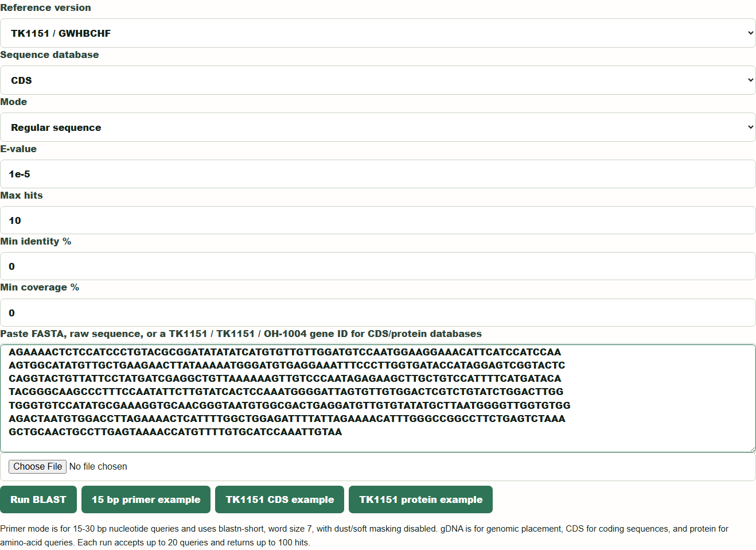Click the 'Reference version' label
This screenshot has height=550, width=756.
(x=45, y=7)
